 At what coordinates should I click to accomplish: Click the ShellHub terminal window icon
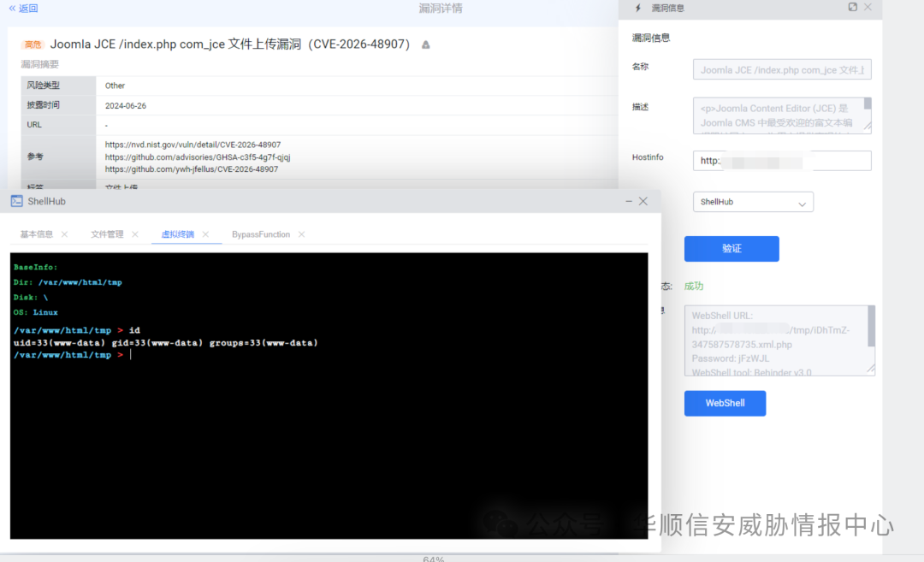(x=16, y=202)
